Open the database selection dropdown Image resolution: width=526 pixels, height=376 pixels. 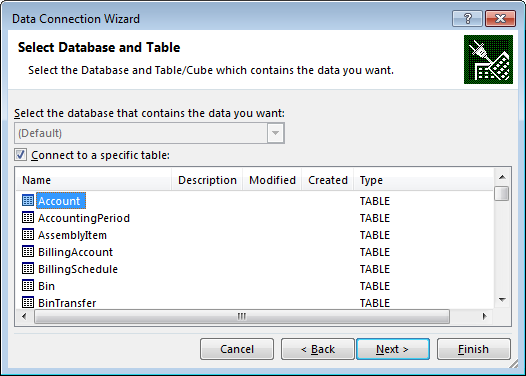[x=149, y=133]
